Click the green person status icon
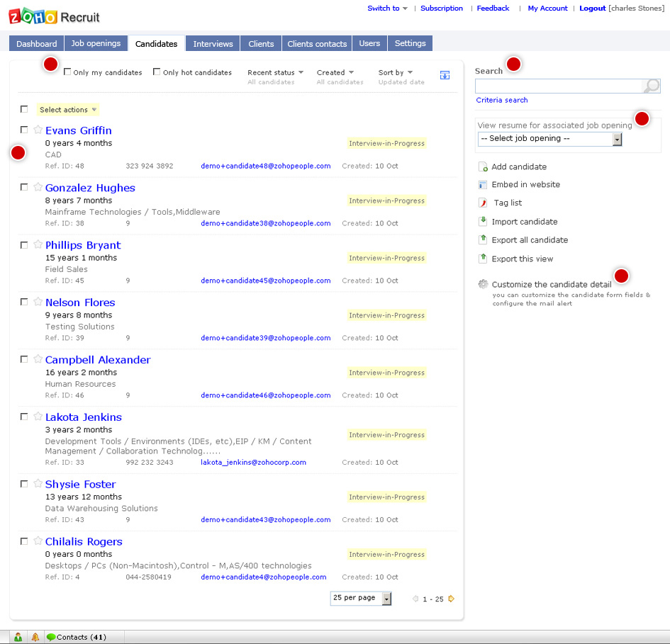Screen dimensions: 670x644 [x=18, y=637]
